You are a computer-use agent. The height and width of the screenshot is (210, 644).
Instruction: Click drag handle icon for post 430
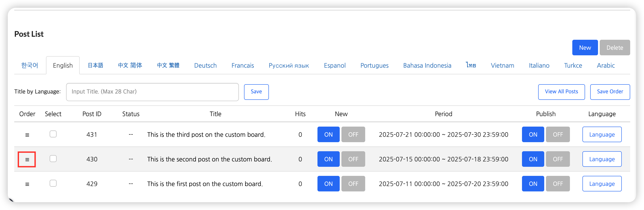coord(27,159)
